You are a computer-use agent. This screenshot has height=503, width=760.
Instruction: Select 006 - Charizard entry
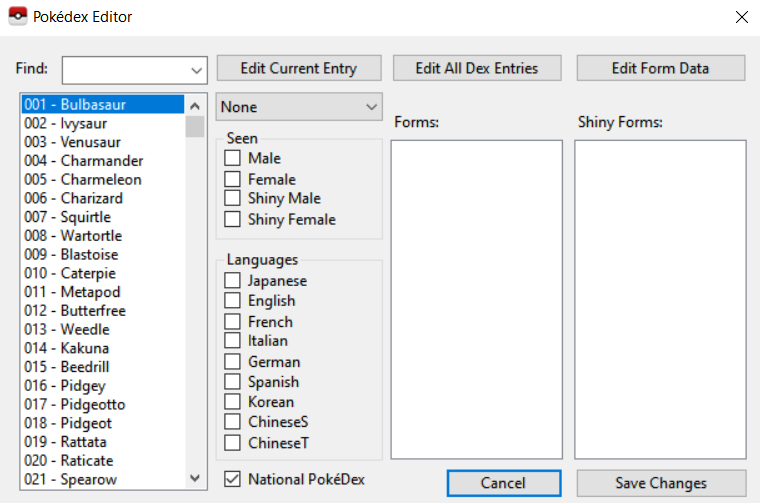pos(103,198)
